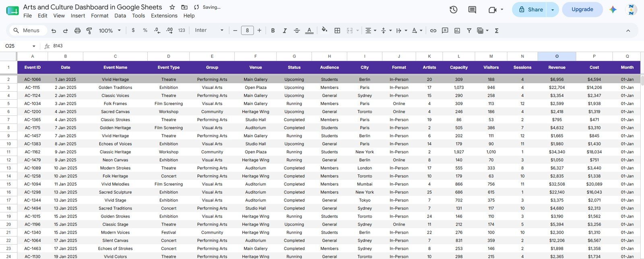The image size is (644, 259).
Task: Open vertical align dropdown
Action: (x=386, y=31)
